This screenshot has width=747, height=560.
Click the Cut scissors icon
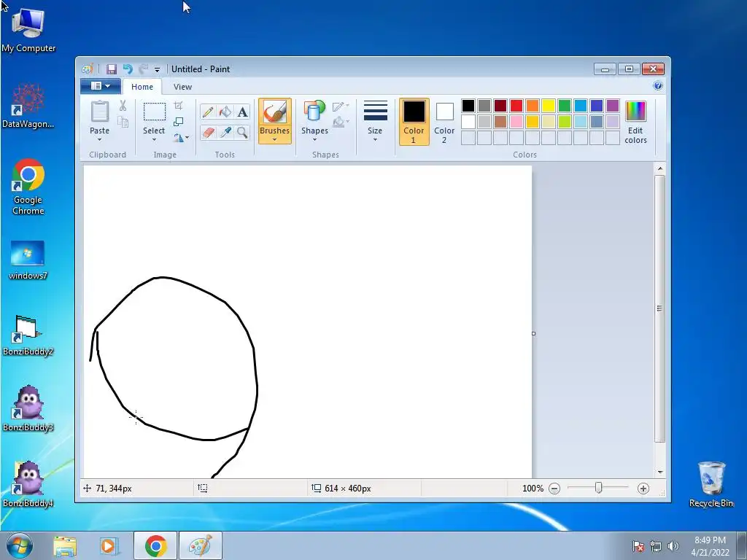pos(123,105)
